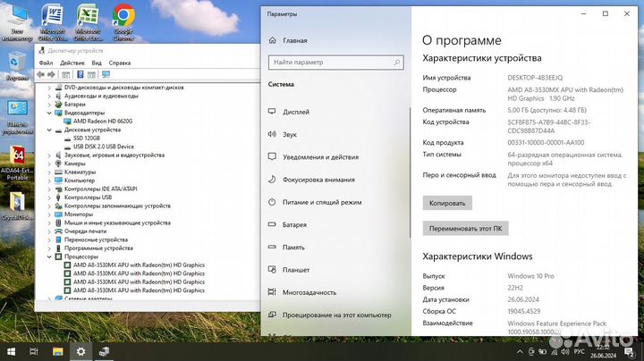Viewport: 644px width, 361px height.
Task: Click the show/hide console tree toolbar icon
Action: (65, 74)
